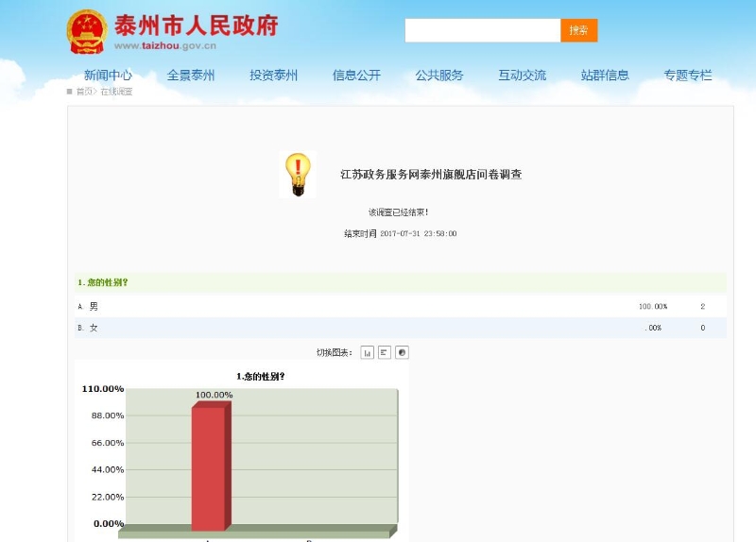Open the 信息公开 menu
Screen dimensions: 756x542
pyautogui.click(x=356, y=76)
